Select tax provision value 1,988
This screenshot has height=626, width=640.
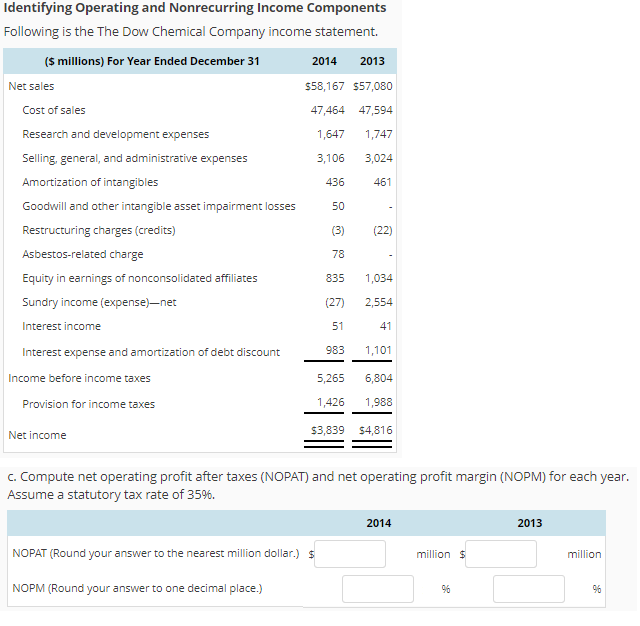tap(379, 403)
